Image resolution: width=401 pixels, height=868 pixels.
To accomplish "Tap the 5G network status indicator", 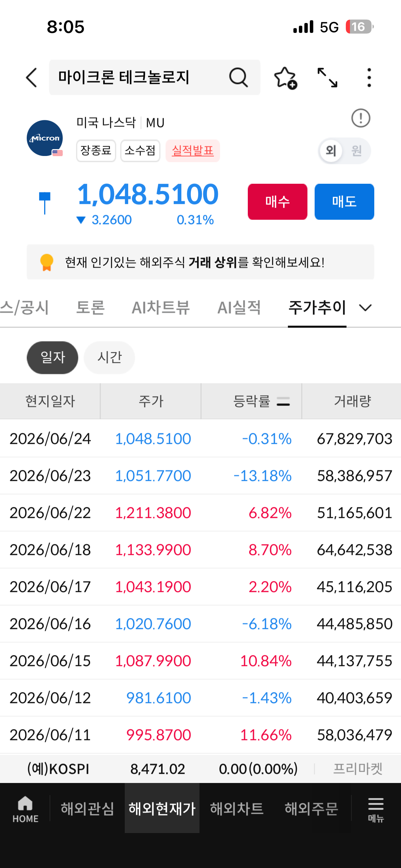I will pyautogui.click(x=329, y=27).
